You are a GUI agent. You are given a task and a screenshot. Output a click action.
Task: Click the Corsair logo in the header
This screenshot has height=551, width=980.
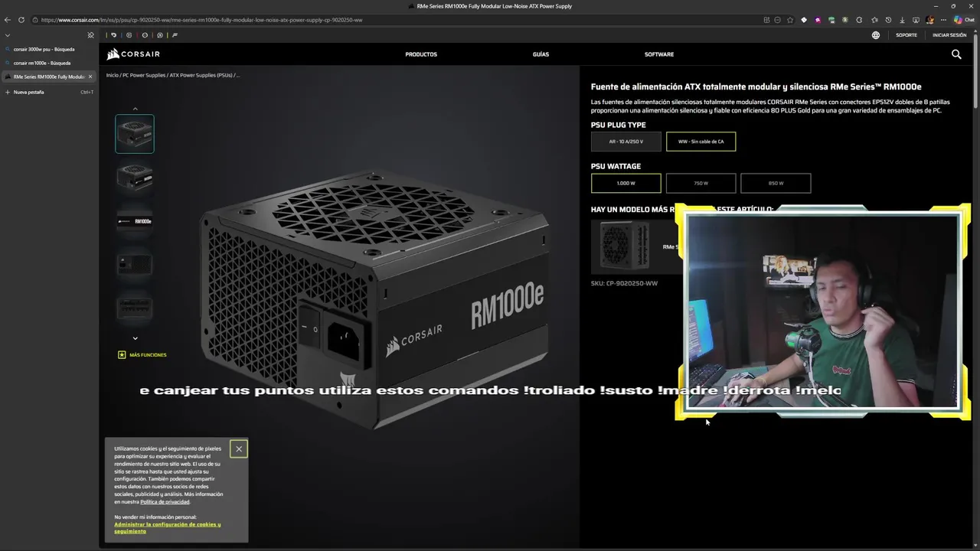tap(133, 54)
